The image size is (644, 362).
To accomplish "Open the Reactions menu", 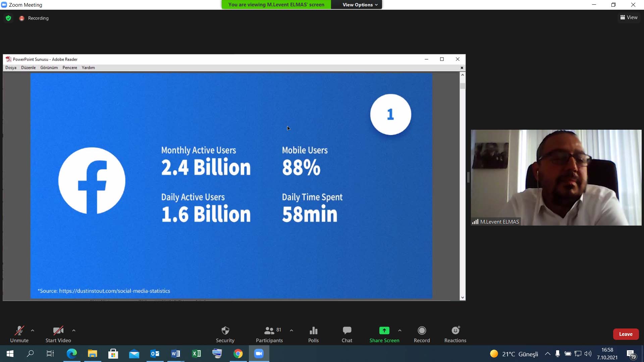I will 455,334.
